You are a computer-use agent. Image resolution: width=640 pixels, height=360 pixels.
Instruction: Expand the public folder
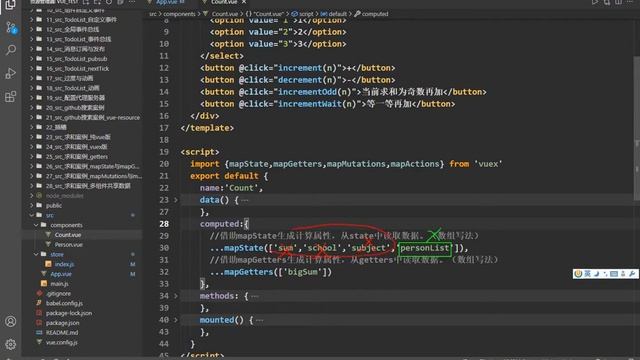tap(32, 205)
